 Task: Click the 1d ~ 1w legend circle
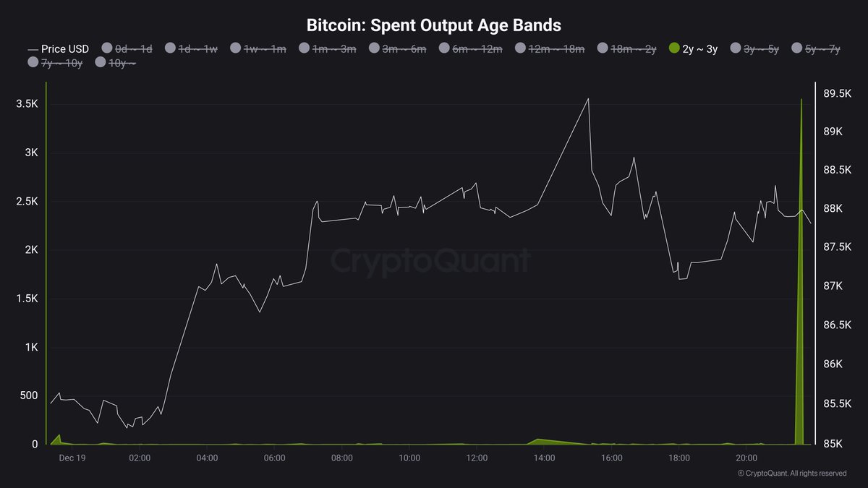click(x=171, y=48)
